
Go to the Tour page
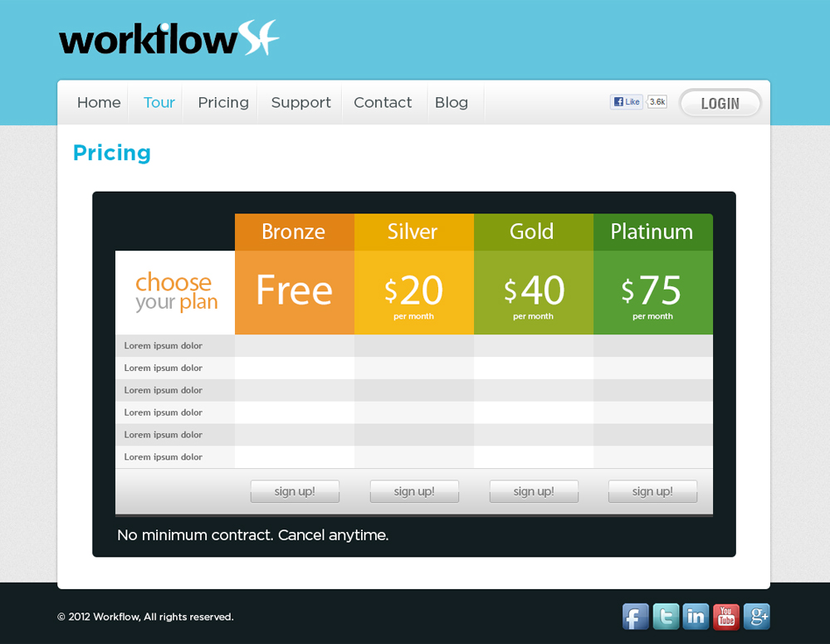click(x=159, y=103)
